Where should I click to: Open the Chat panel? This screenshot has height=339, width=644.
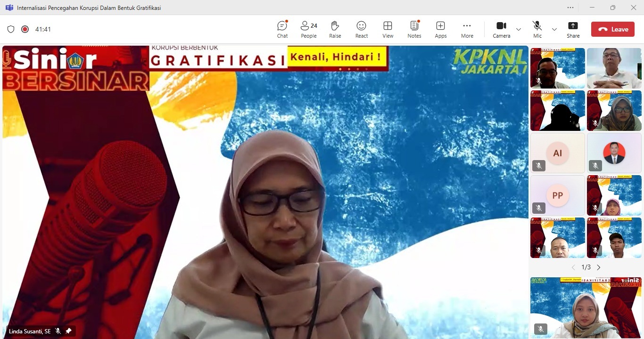tap(282, 29)
